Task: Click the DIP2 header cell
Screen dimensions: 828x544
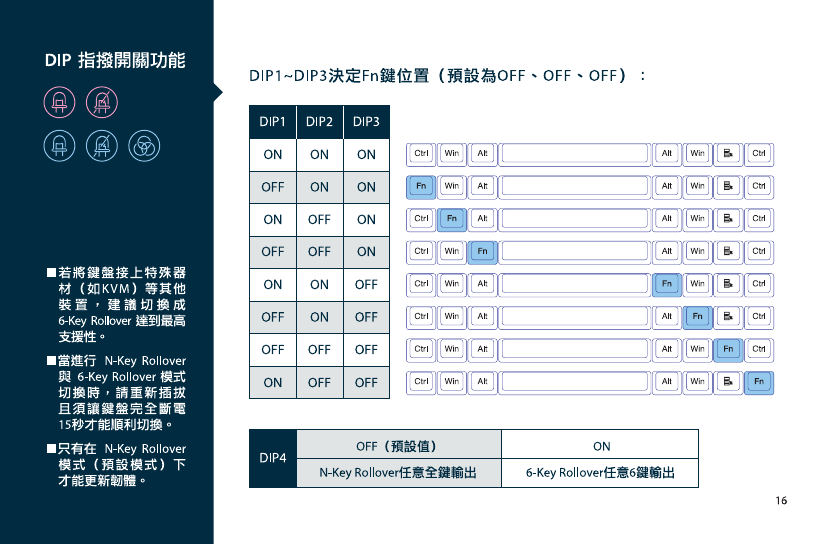Action: pyautogui.click(x=319, y=122)
